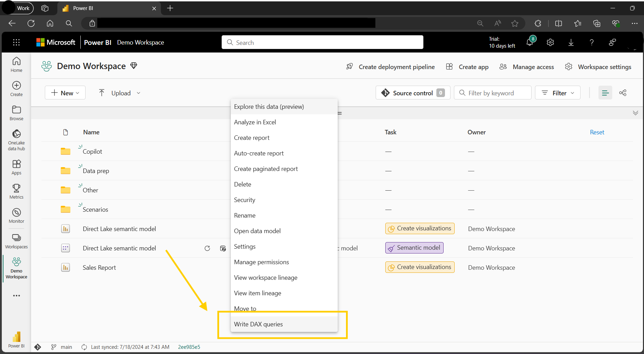
Task: Collapse the panel with double chevron
Action: click(x=635, y=113)
